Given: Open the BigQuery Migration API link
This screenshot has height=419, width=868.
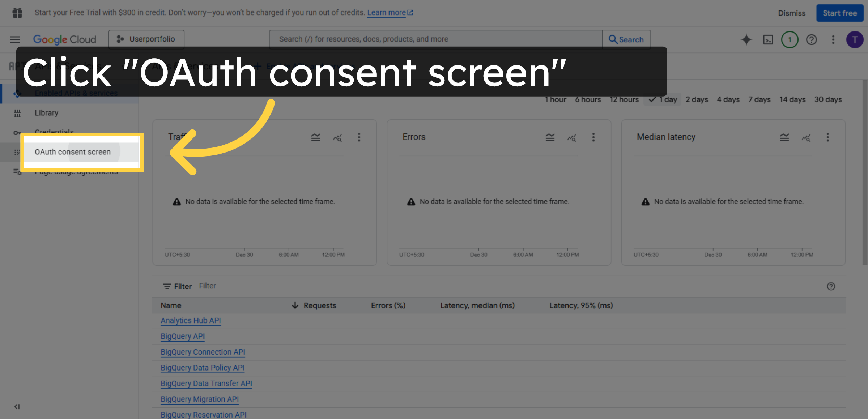Looking at the screenshot, I should click(199, 399).
